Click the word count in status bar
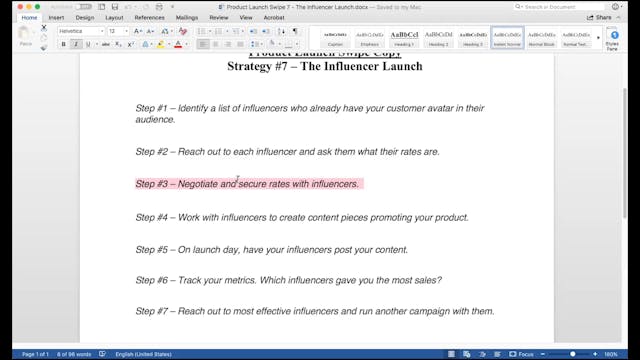This screenshot has height=360, width=640. click(74, 354)
